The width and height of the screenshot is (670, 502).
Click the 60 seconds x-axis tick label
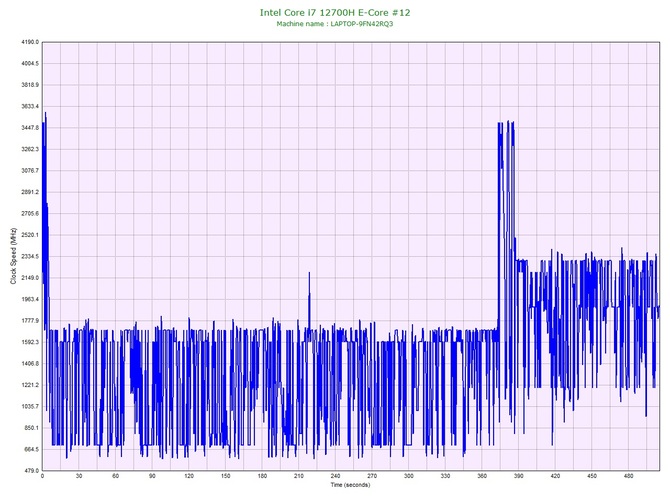tap(115, 476)
